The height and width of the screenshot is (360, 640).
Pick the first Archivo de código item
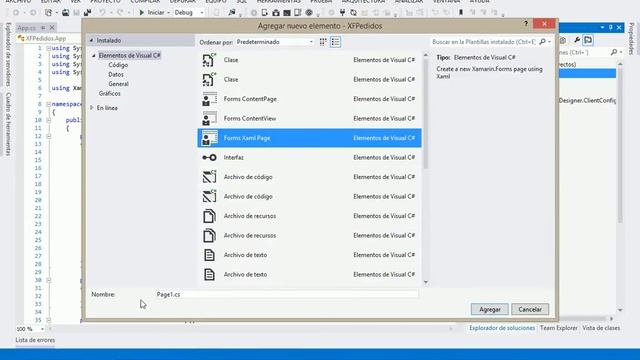click(x=309, y=177)
